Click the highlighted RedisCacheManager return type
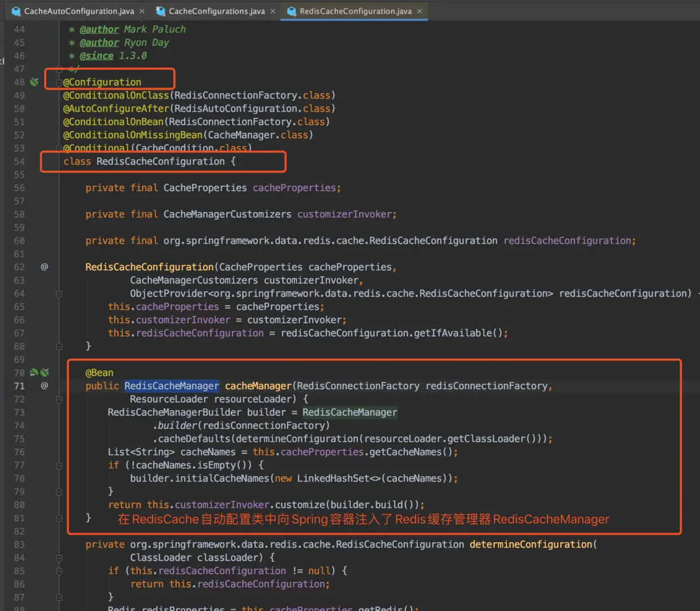The width and height of the screenshot is (700, 611). pyautogui.click(x=172, y=386)
